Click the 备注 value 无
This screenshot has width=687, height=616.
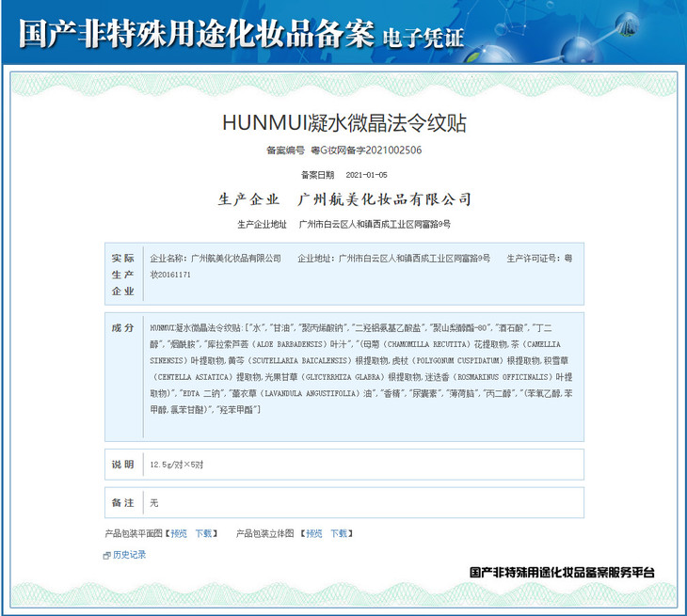[153, 502]
